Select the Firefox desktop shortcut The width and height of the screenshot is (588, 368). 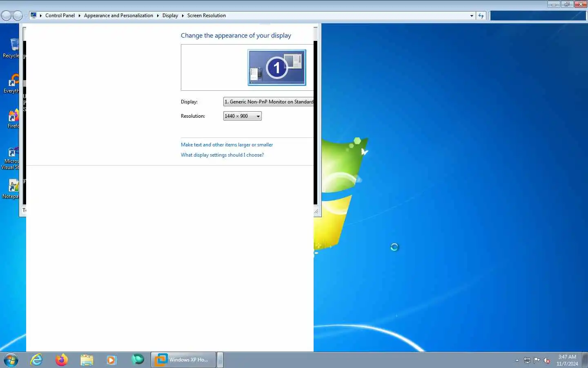pos(13,119)
